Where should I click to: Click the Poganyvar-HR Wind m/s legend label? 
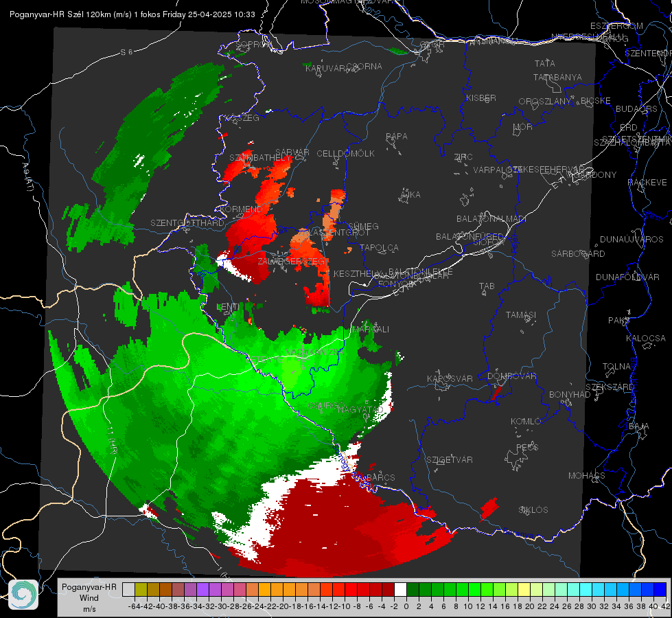[x=89, y=598]
